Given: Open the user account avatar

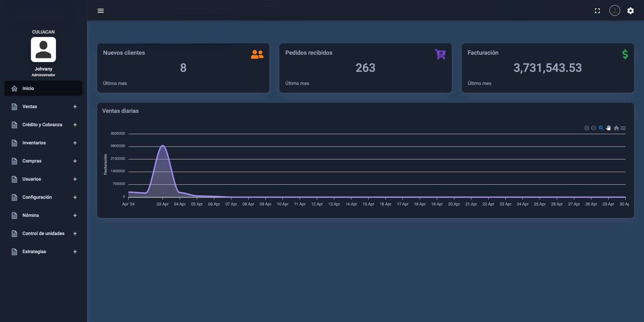Looking at the screenshot, I should [614, 11].
